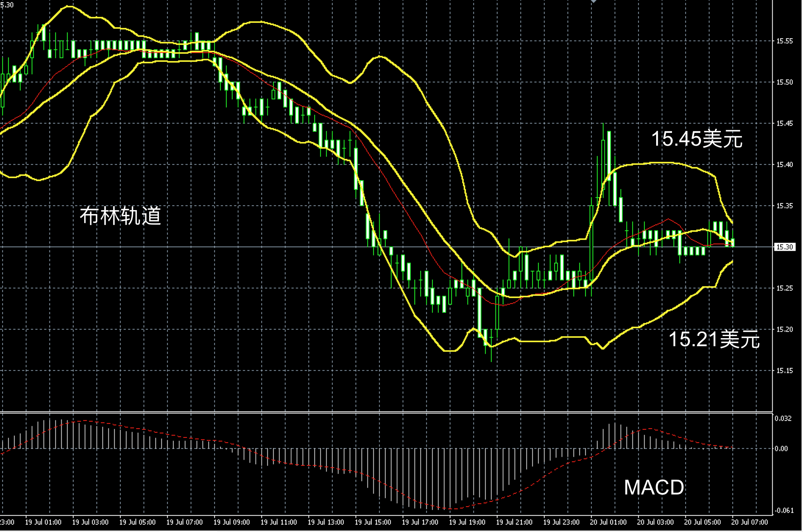Click the MACD indicator label
The image size is (803, 532).
[x=654, y=487]
